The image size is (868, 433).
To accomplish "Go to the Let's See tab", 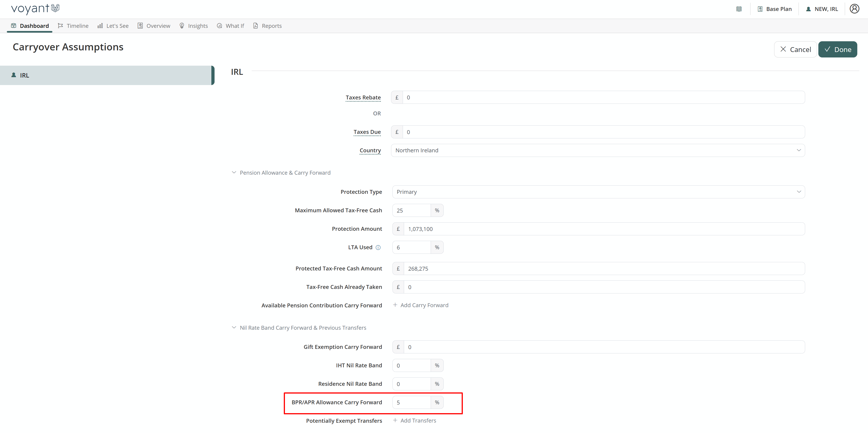I will [113, 26].
